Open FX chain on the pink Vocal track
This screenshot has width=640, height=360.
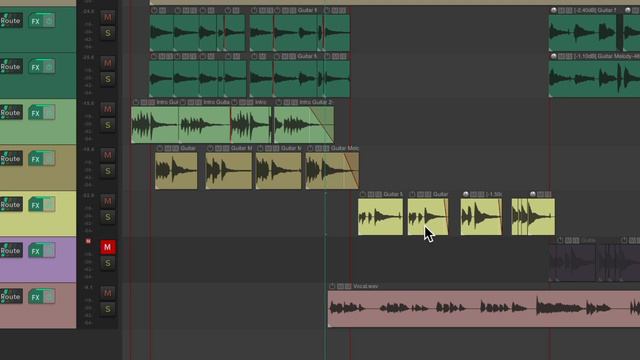36,297
